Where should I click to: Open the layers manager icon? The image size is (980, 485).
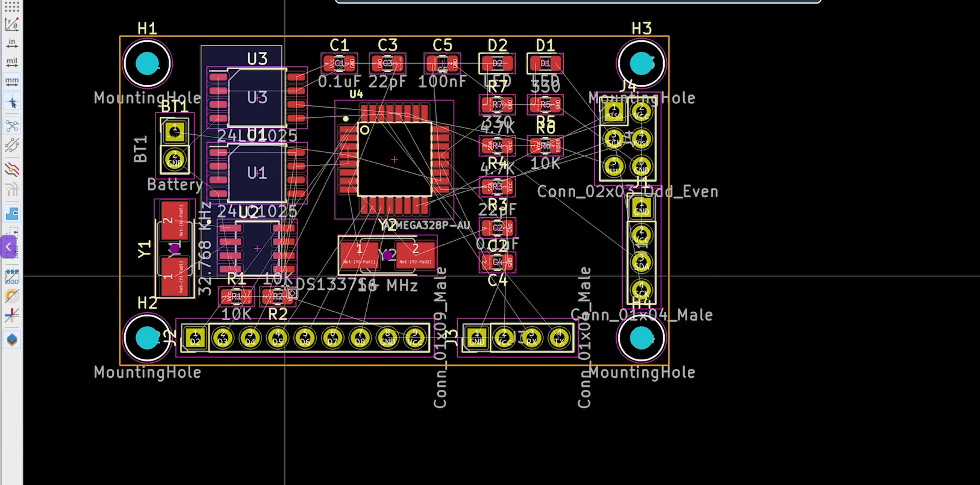coord(11,339)
